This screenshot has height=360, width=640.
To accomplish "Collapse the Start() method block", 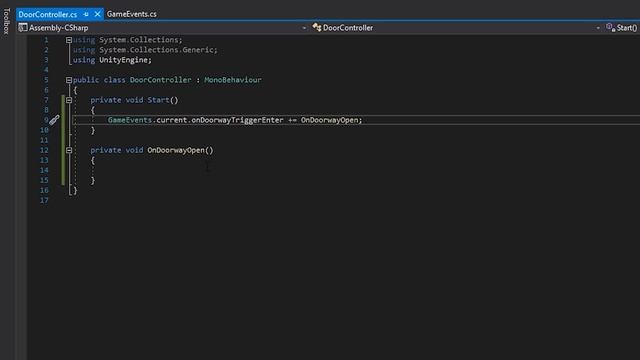I will tap(69, 100).
